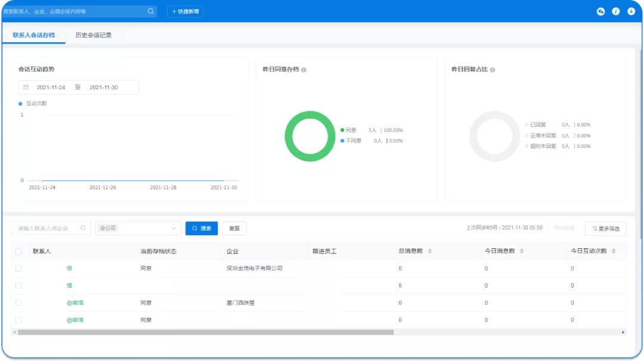Image resolution: width=644 pixels, height=361 pixels.
Task: Click the download icon in the header
Action: [631, 11]
